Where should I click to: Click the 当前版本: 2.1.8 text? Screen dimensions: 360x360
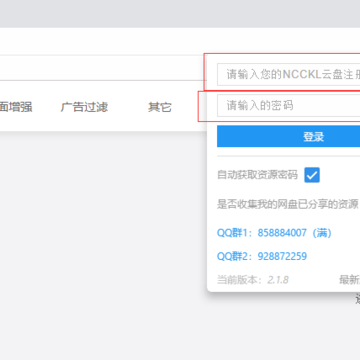(253, 280)
